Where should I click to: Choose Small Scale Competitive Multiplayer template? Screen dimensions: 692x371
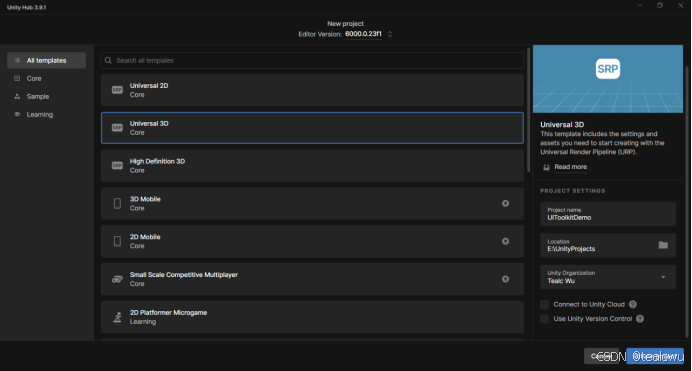coord(312,279)
